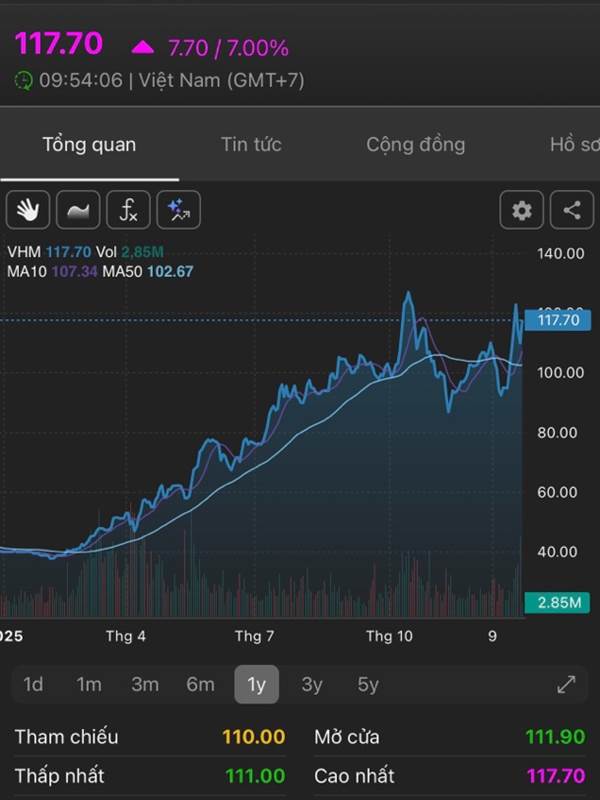
Task: Switch chart range to 1m
Action: [x=89, y=684]
